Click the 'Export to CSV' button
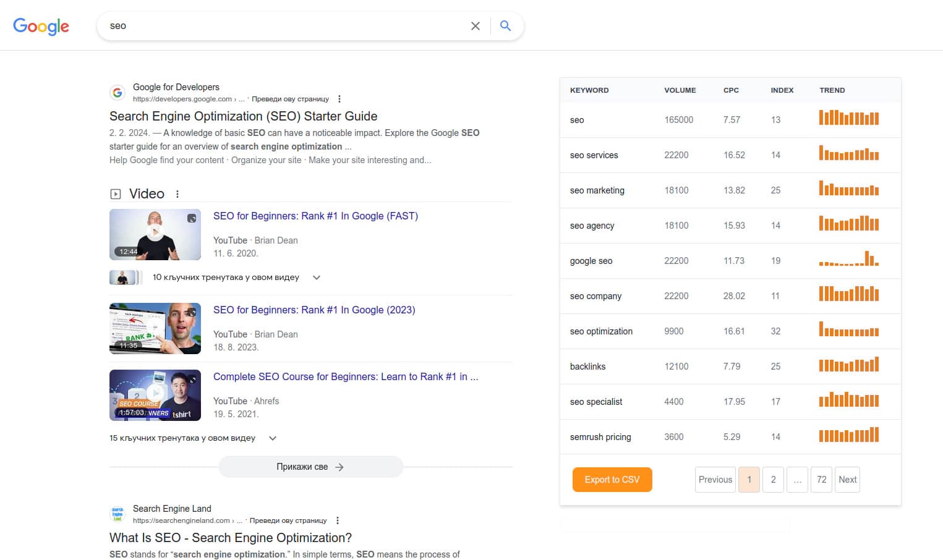This screenshot has height=560, width=943. coord(612,480)
